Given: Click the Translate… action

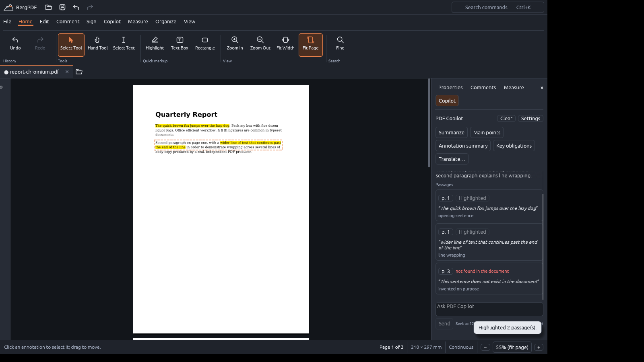Looking at the screenshot, I should click(x=452, y=159).
